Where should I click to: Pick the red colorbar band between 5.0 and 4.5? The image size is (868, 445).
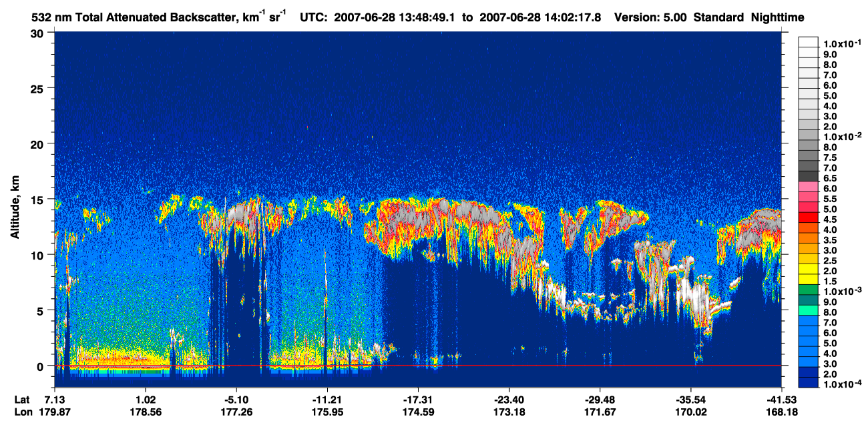click(809, 217)
